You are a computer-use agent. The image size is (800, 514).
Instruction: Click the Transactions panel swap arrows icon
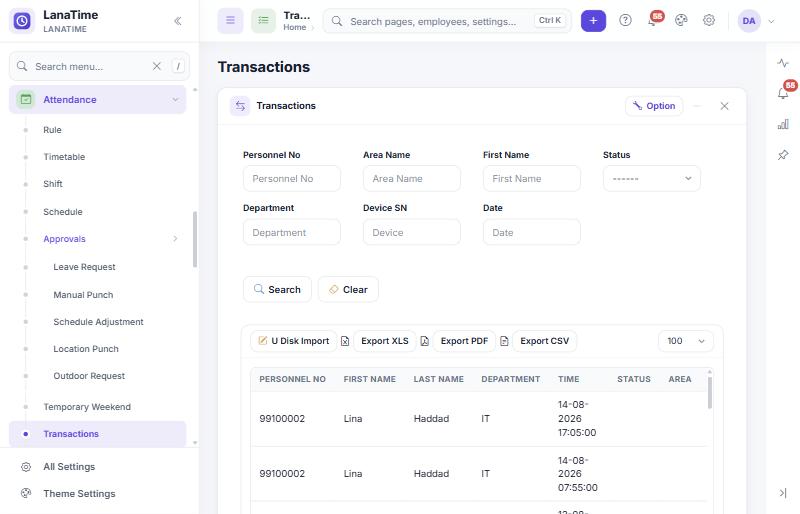click(240, 106)
